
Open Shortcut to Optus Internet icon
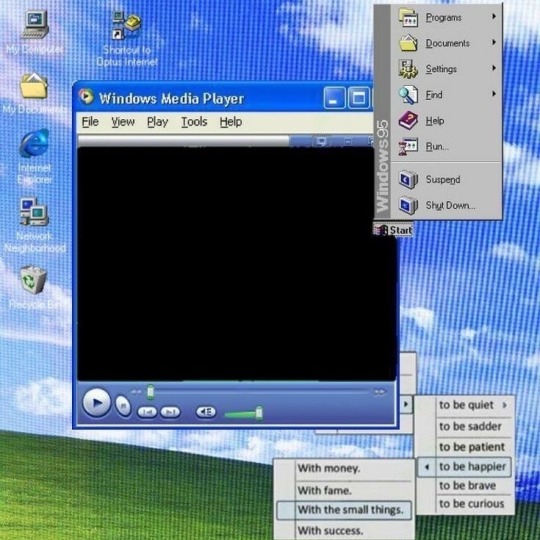tap(127, 39)
